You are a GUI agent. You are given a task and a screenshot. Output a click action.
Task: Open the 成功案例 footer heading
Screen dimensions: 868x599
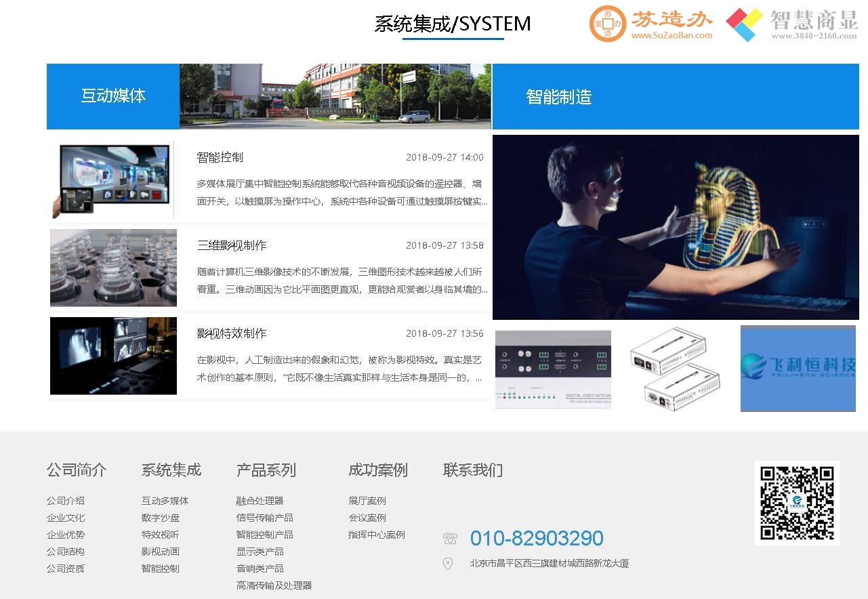point(378,470)
